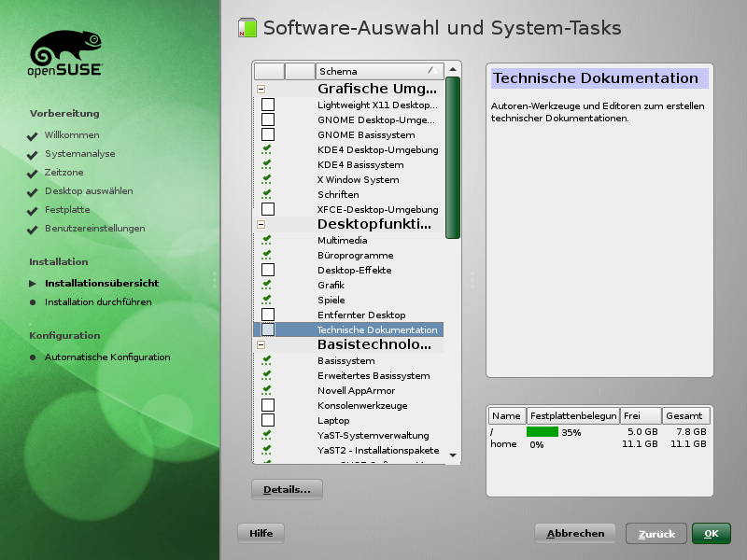Toggle the checkmark icon for Büroprogramme
747x560 pixels.
(267, 255)
